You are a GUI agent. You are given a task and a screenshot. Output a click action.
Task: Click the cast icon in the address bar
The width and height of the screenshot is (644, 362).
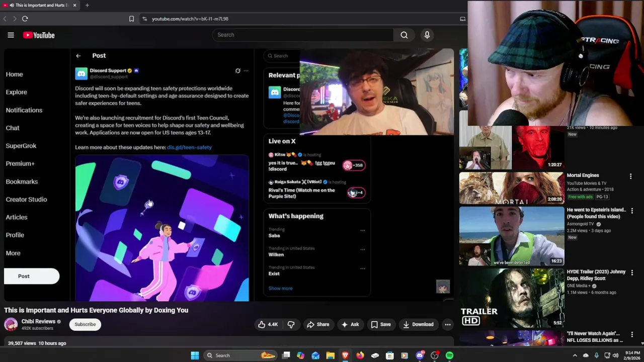(463, 19)
